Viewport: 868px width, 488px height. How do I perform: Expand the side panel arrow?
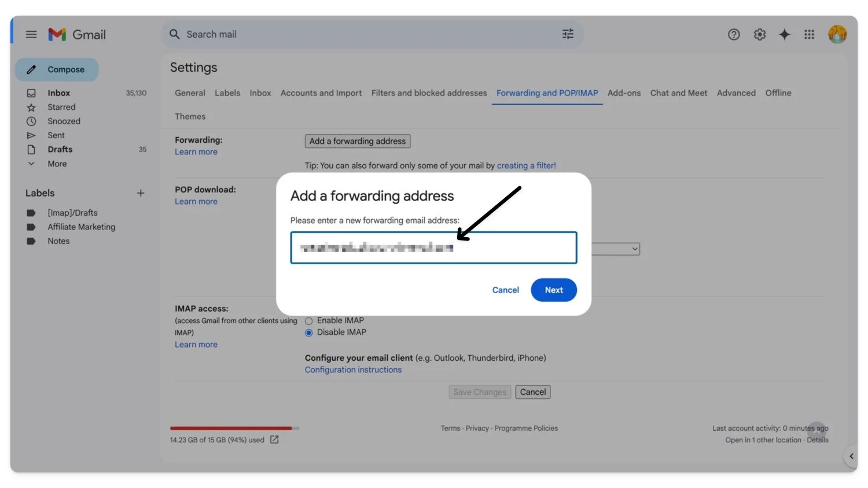tap(851, 456)
